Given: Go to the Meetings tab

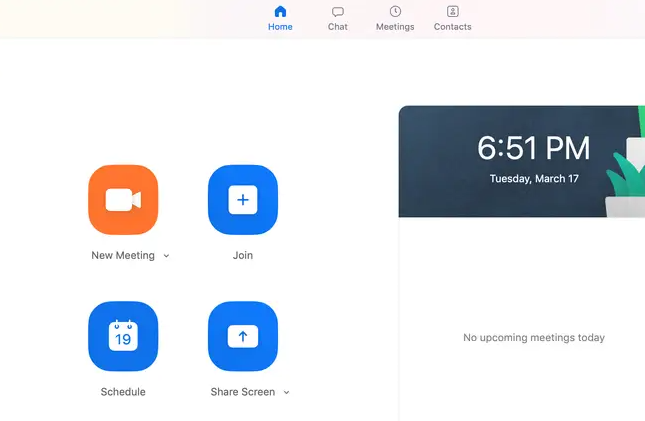Looking at the screenshot, I should click(x=395, y=19).
